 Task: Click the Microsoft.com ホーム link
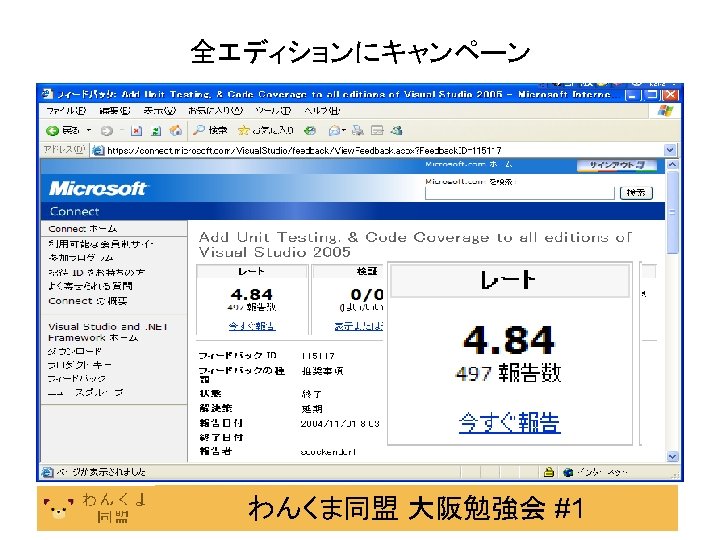pos(468,164)
